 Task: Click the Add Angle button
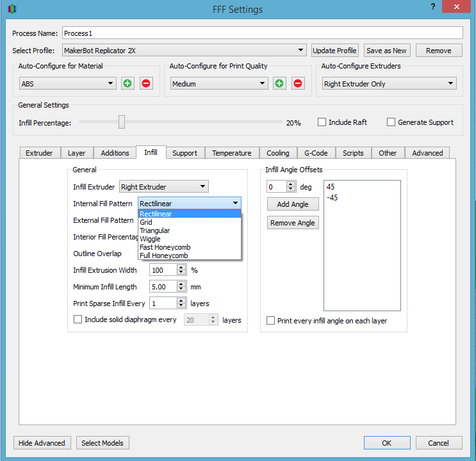point(293,204)
